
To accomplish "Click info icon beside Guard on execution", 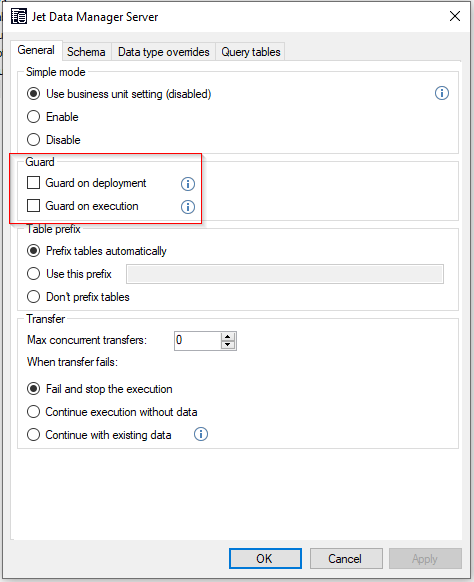I will [x=187, y=207].
